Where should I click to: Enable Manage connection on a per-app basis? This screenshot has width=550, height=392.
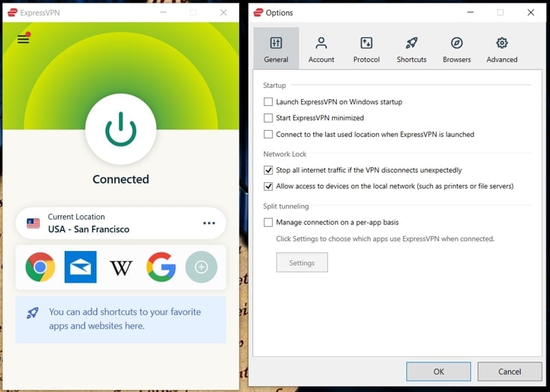coord(268,223)
